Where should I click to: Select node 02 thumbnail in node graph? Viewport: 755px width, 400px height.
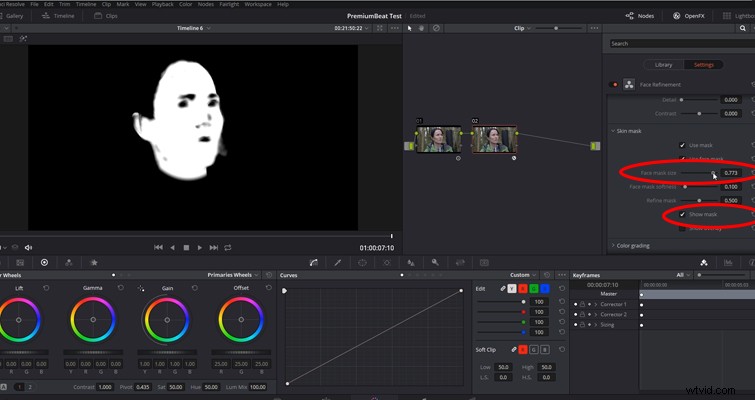click(x=494, y=140)
